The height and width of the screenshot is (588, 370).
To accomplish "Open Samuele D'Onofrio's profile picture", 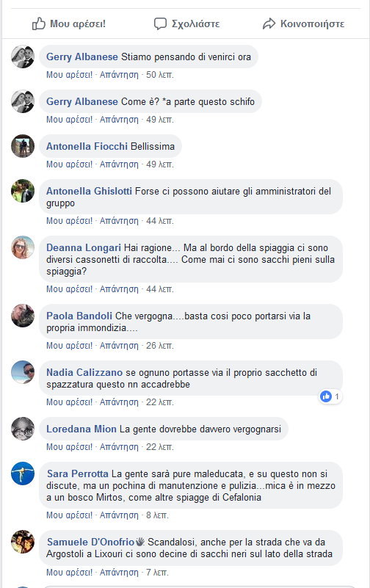I will point(23,542).
